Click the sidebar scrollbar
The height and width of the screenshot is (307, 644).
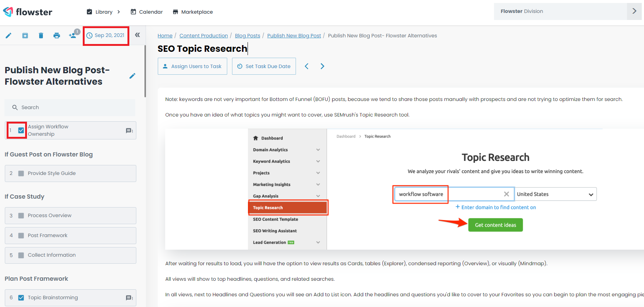pos(145,71)
